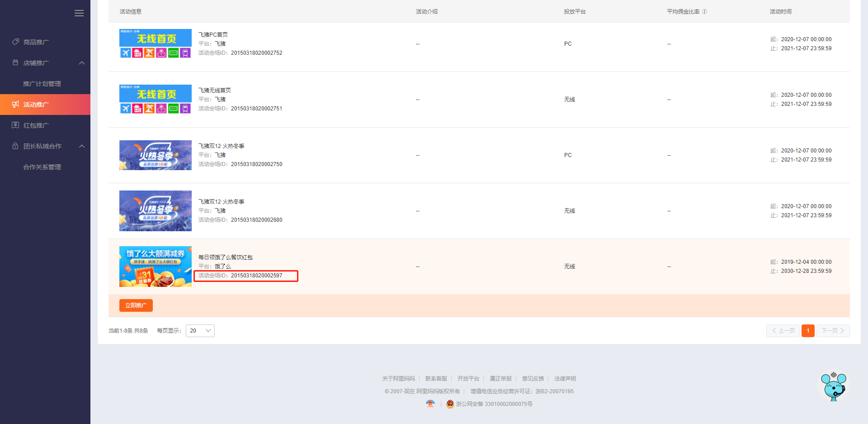The image size is (868, 424).
Task: Click the 活动时间 column header
Action: [x=781, y=12]
